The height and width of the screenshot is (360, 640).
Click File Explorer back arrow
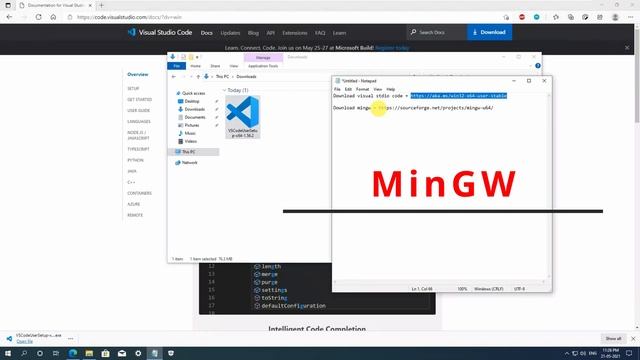click(174, 77)
